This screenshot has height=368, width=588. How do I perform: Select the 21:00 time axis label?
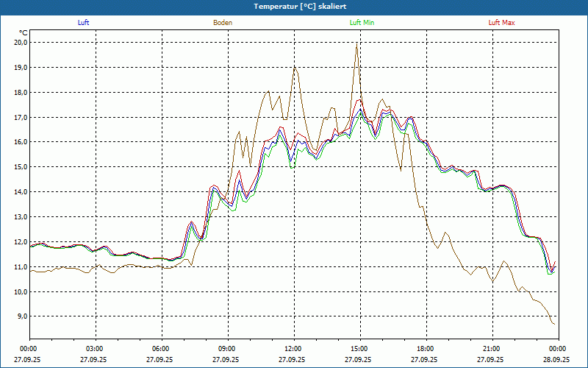[492, 349]
